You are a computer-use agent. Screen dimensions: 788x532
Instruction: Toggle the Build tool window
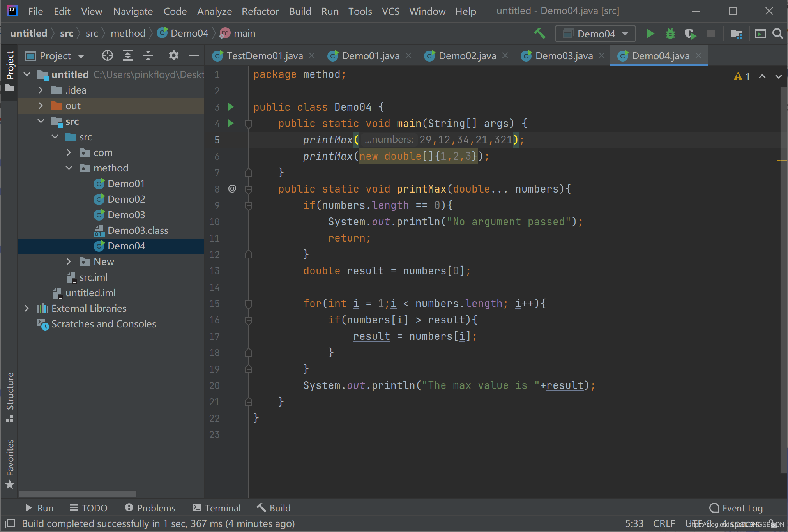(274, 508)
